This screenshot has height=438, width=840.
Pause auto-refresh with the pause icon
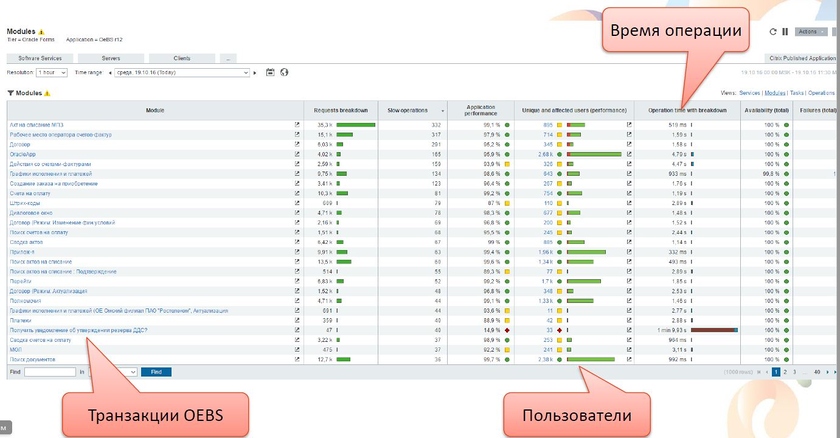[784, 32]
